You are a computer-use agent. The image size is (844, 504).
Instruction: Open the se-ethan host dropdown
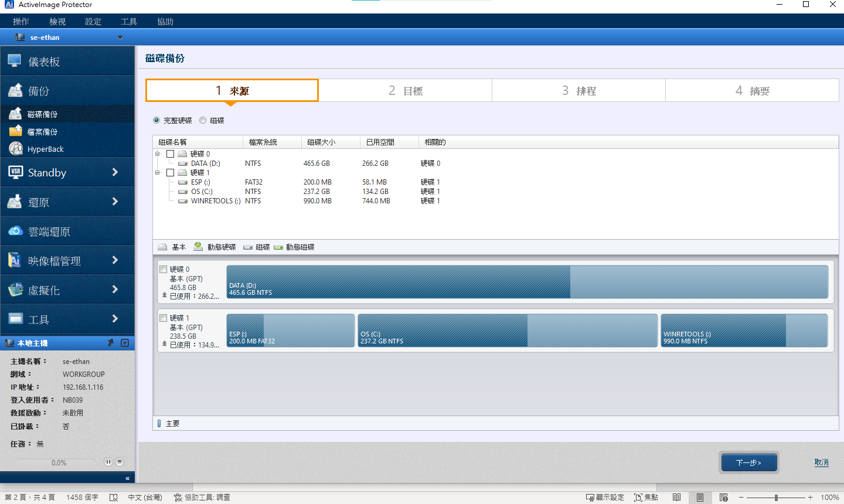pos(120,38)
